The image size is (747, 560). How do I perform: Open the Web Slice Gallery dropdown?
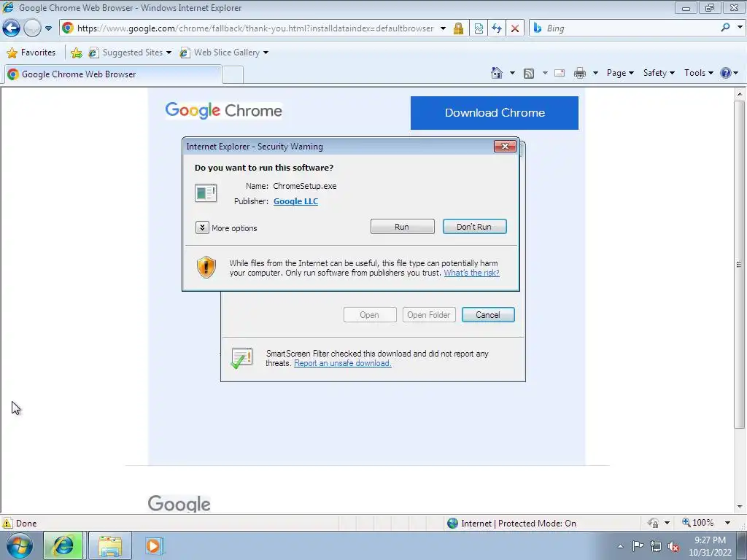coord(224,52)
